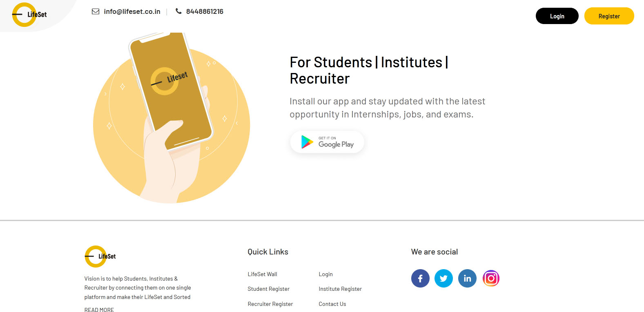This screenshot has width=644, height=312.
Task: Call the 8448861216 phone number link
Action: coord(205,11)
